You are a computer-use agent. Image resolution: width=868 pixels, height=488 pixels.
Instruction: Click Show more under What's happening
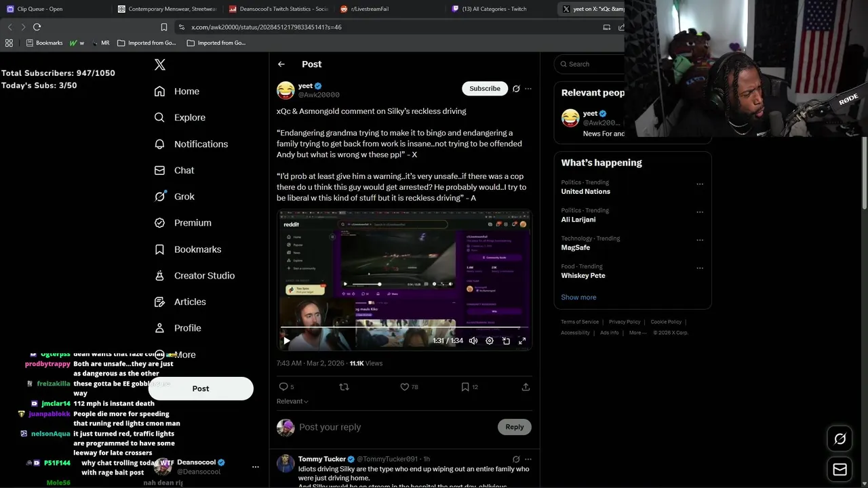578,298
